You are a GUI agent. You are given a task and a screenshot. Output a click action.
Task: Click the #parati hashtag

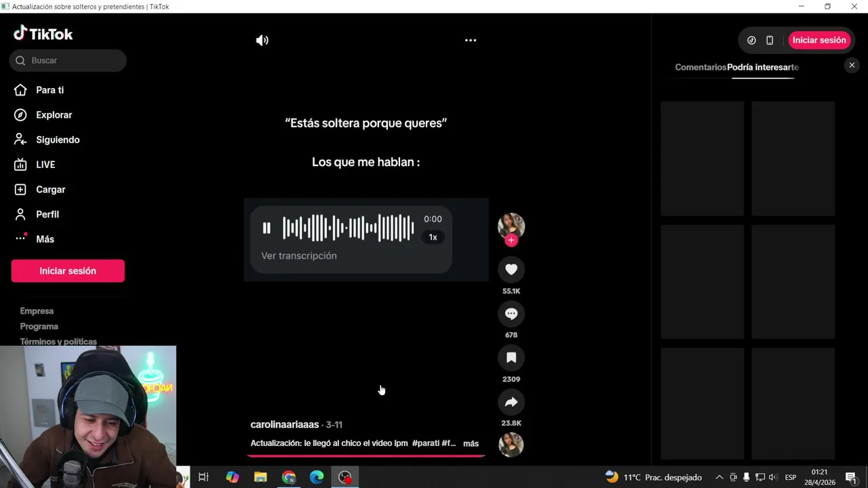[x=425, y=443]
